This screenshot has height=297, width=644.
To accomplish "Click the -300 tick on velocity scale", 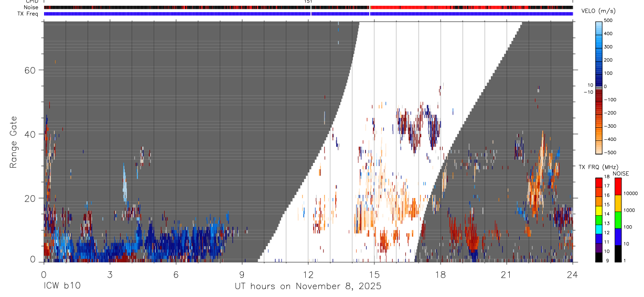I will click(611, 126).
